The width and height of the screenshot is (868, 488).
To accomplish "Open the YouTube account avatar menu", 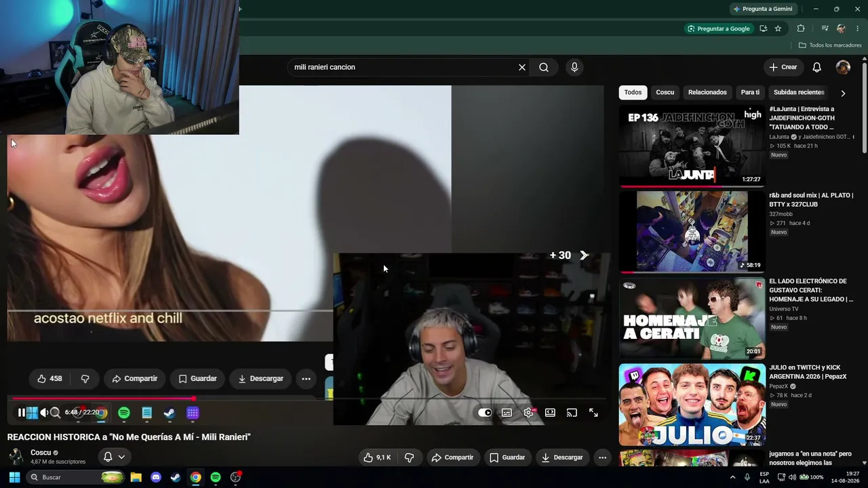I will tap(843, 67).
